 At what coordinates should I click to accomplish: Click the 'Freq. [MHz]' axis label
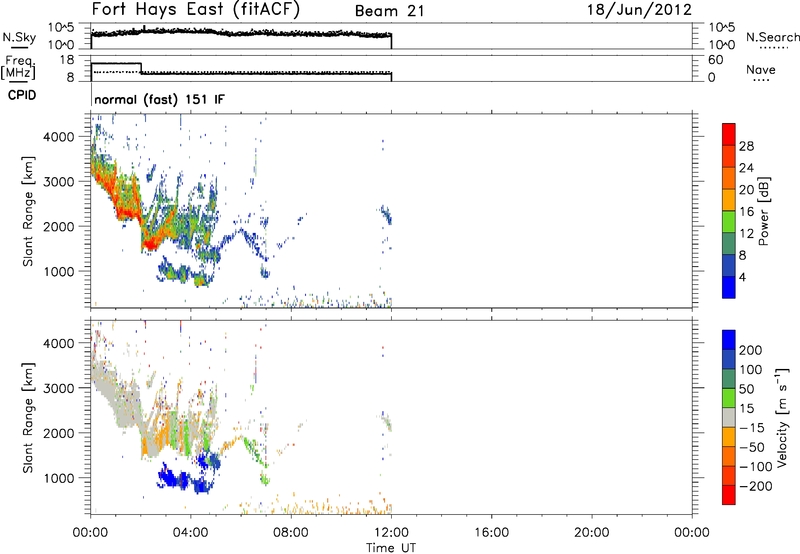tap(18, 67)
